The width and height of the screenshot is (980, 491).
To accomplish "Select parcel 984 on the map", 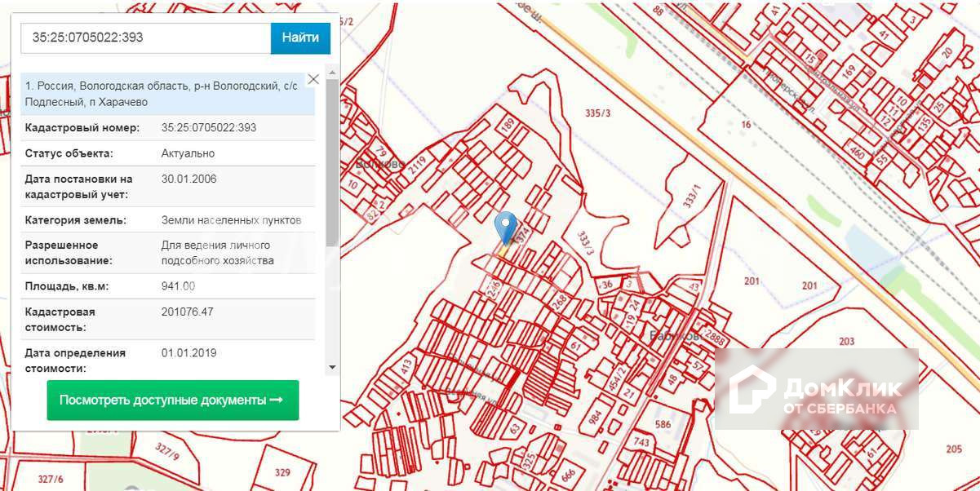I will pyautogui.click(x=592, y=415).
